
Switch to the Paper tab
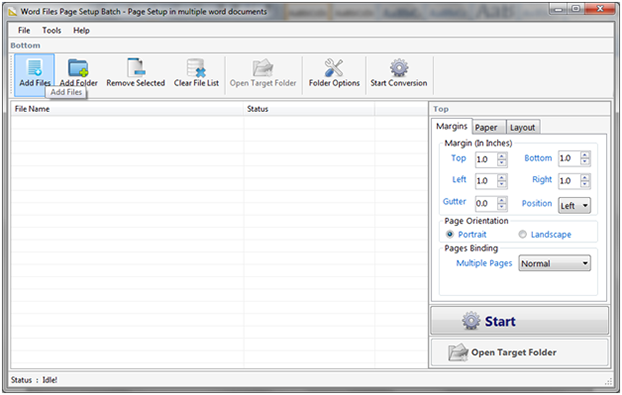click(489, 127)
